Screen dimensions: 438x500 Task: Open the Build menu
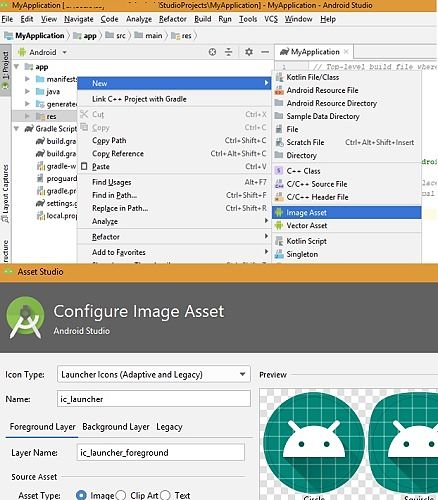click(203, 19)
